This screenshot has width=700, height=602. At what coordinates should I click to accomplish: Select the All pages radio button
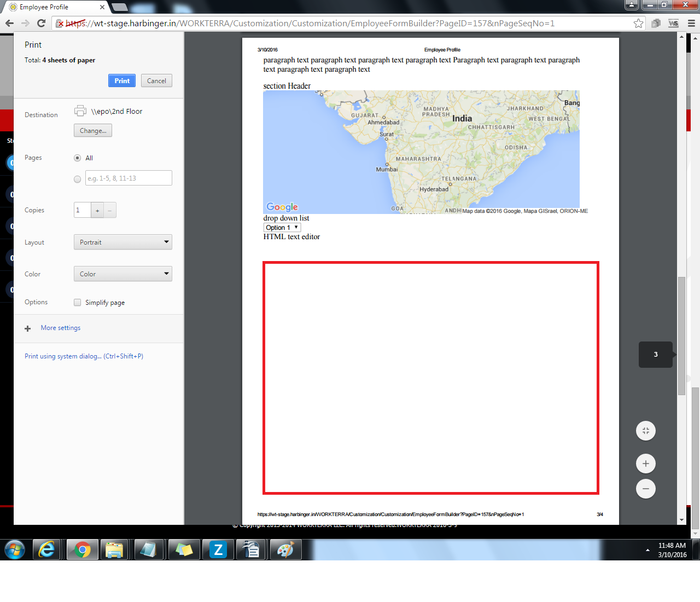click(x=77, y=158)
